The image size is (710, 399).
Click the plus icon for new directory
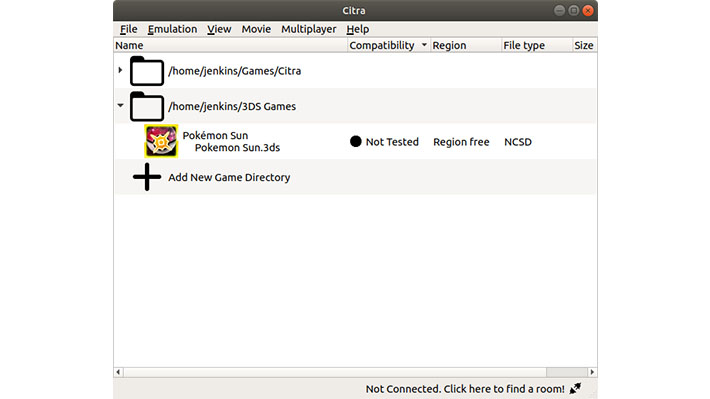coord(147,177)
